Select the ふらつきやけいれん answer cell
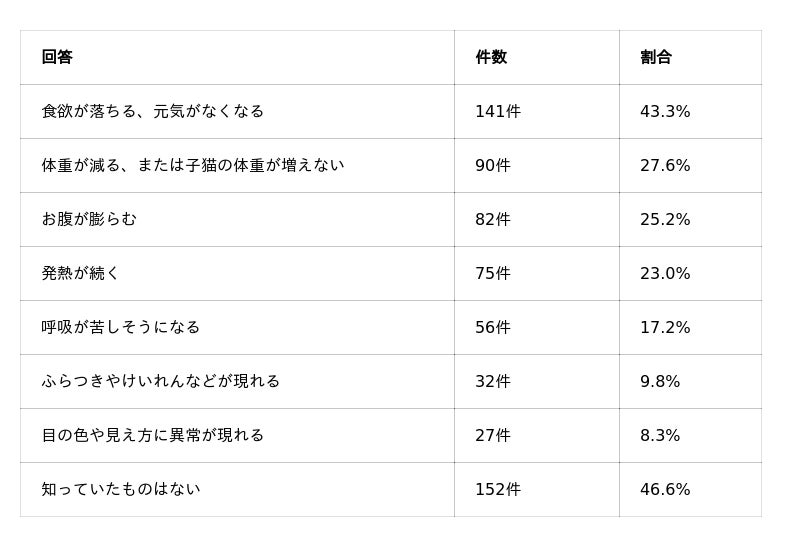800x547 pixels. pos(161,381)
